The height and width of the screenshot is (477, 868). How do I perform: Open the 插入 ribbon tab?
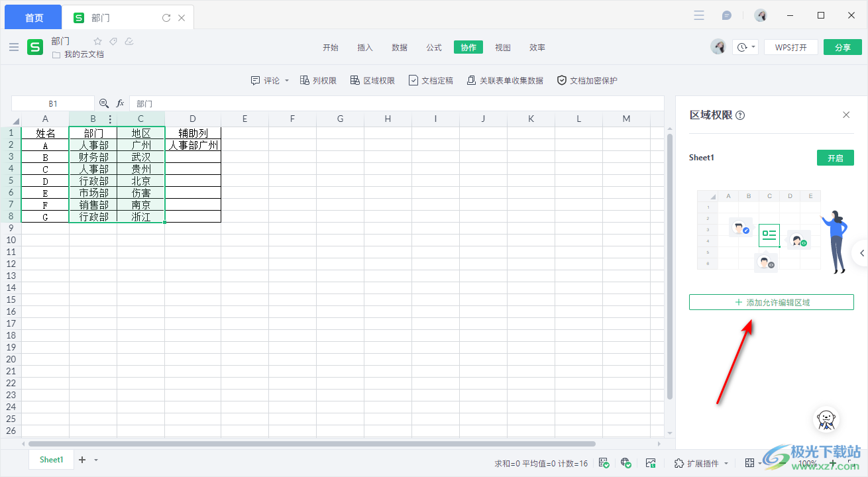coord(365,48)
